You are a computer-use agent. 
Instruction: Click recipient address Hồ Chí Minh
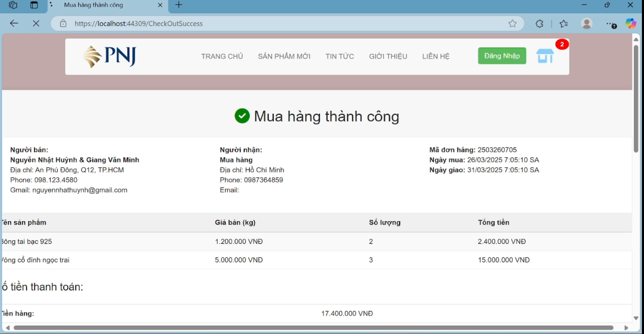coord(265,170)
